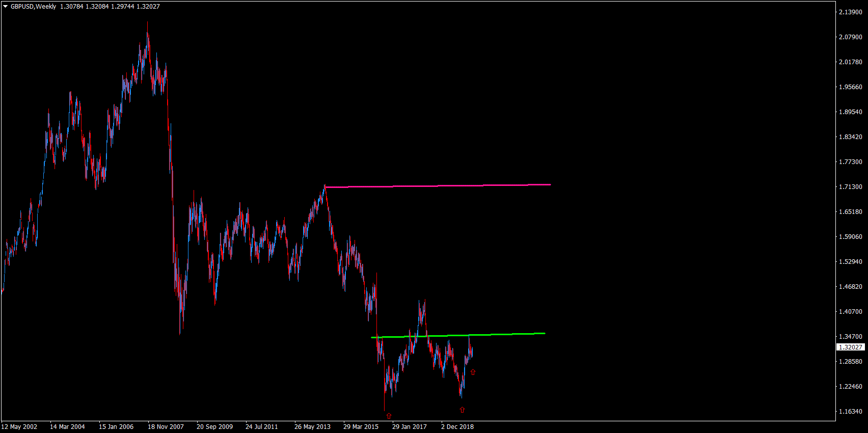Click red arrow beside the latest candles
Screen dimensions: 868x433
click(473, 372)
